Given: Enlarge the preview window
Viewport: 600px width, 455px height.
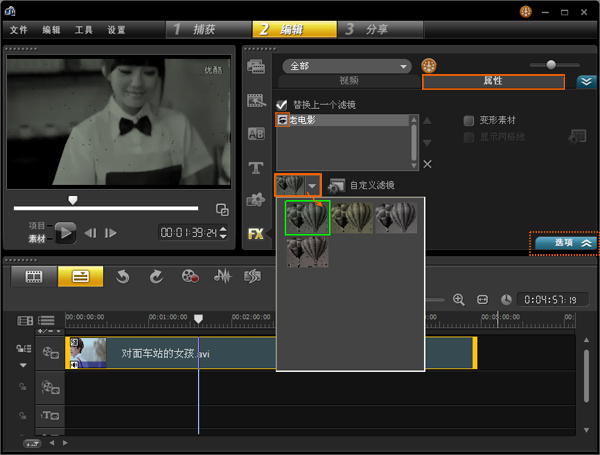Looking at the screenshot, I should point(222,210).
